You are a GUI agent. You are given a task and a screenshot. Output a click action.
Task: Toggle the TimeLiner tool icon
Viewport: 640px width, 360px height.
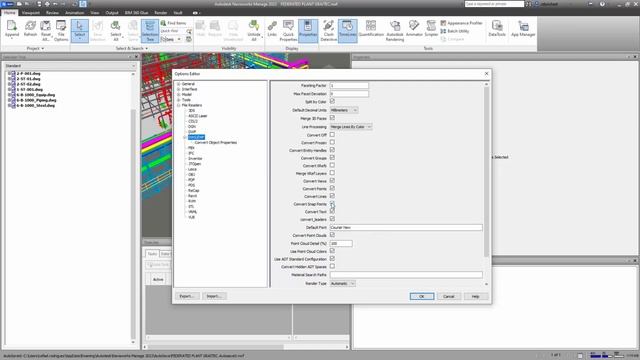347,30
